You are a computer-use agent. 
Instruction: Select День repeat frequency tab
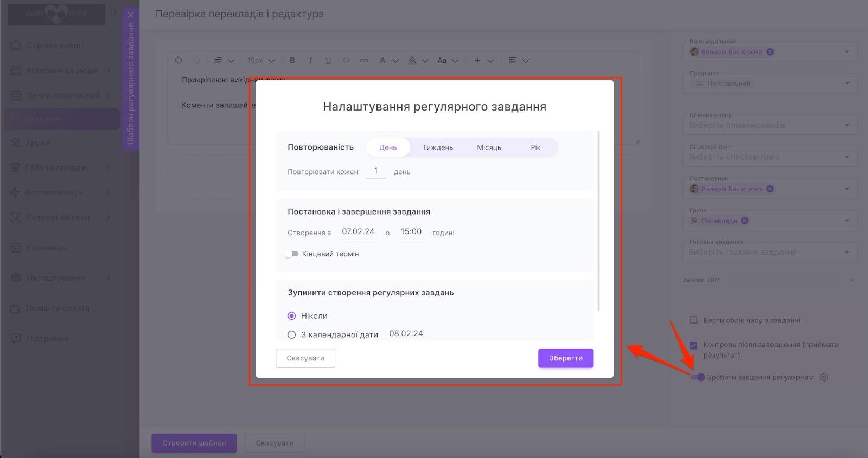click(x=388, y=147)
